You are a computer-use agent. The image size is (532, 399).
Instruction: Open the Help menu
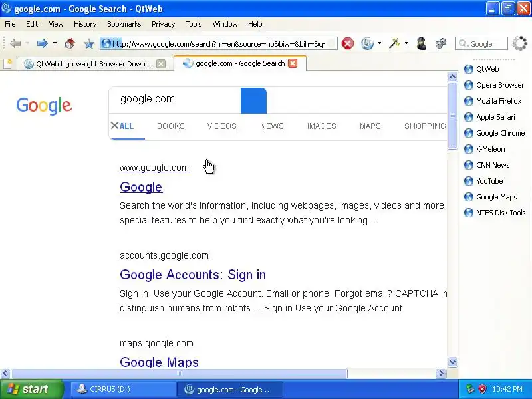tap(255, 24)
